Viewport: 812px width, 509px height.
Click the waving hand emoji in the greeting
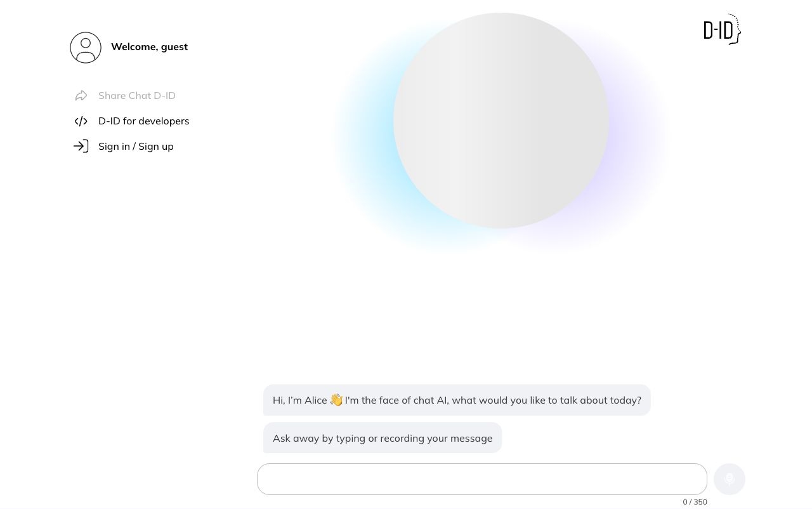coord(336,400)
